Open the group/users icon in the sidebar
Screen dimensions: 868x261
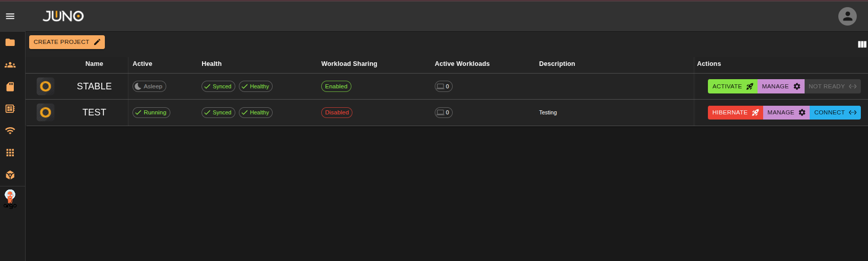tap(10, 65)
